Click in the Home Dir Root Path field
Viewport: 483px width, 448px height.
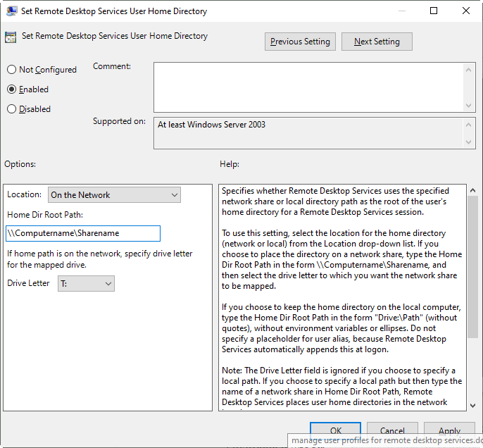pos(83,233)
